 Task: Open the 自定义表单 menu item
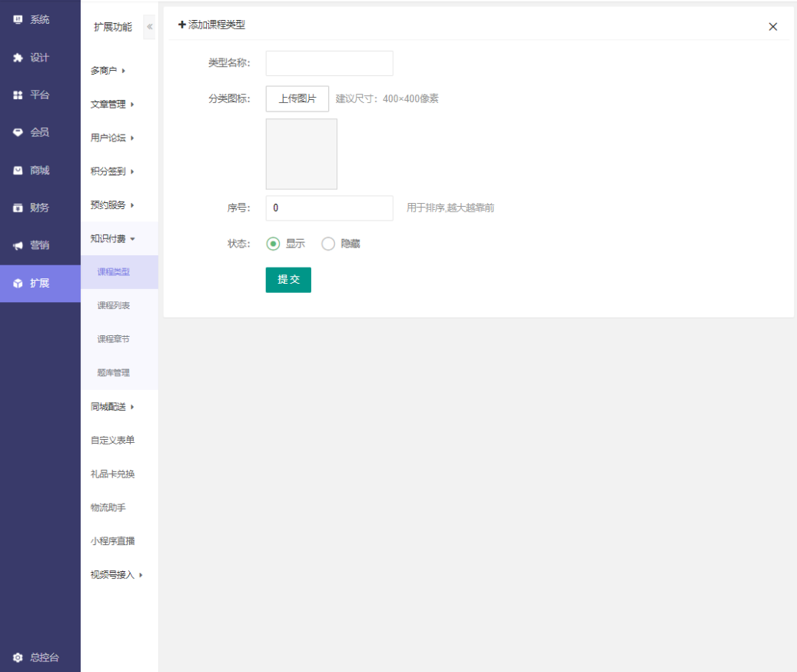point(112,441)
